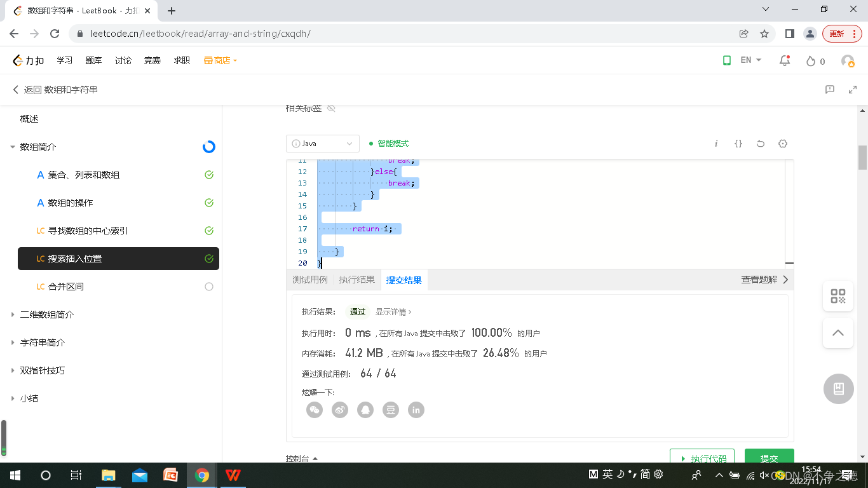Share result to QQ

[365, 410]
